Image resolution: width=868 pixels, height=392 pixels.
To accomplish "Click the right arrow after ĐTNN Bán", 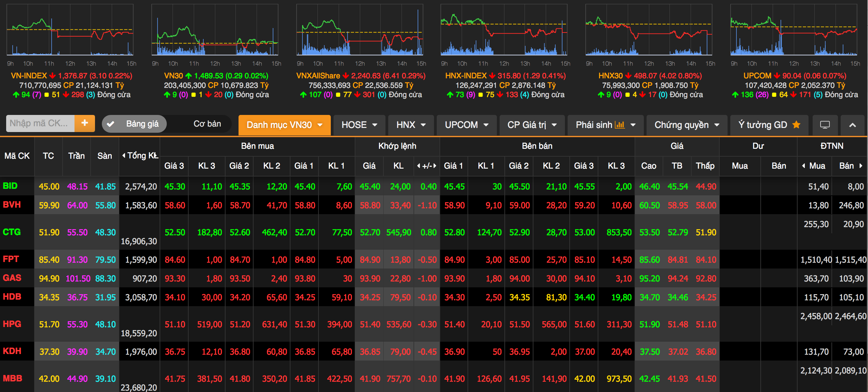I will click(861, 166).
